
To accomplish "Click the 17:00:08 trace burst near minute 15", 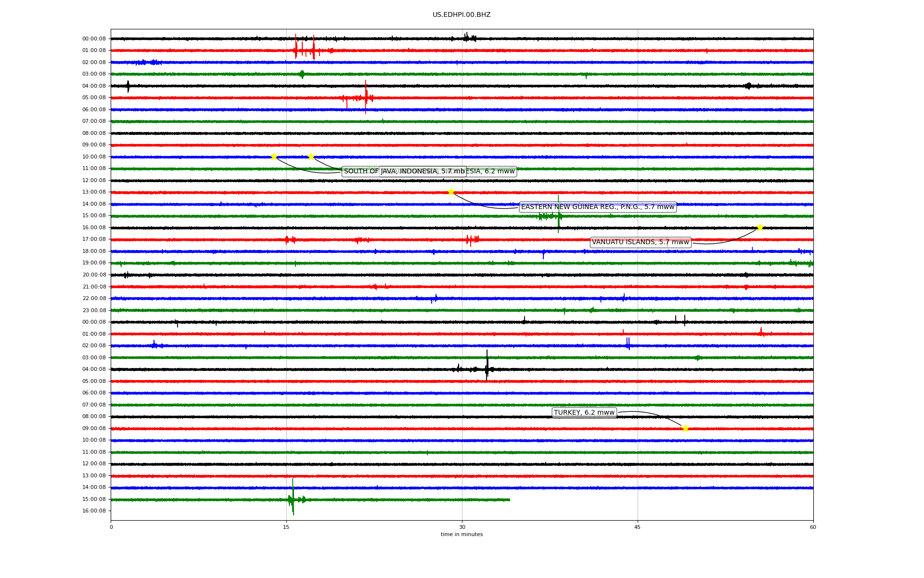I will [290, 239].
